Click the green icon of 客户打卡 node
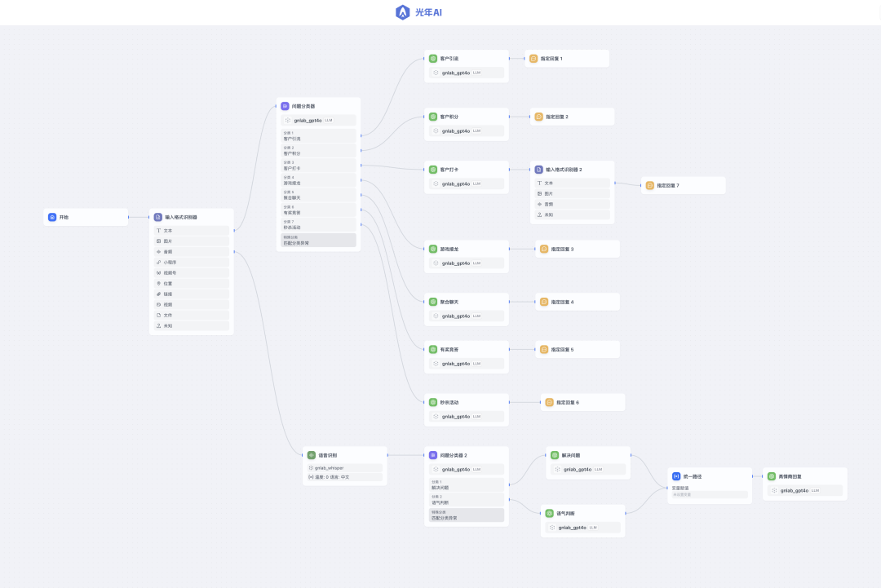 (433, 170)
